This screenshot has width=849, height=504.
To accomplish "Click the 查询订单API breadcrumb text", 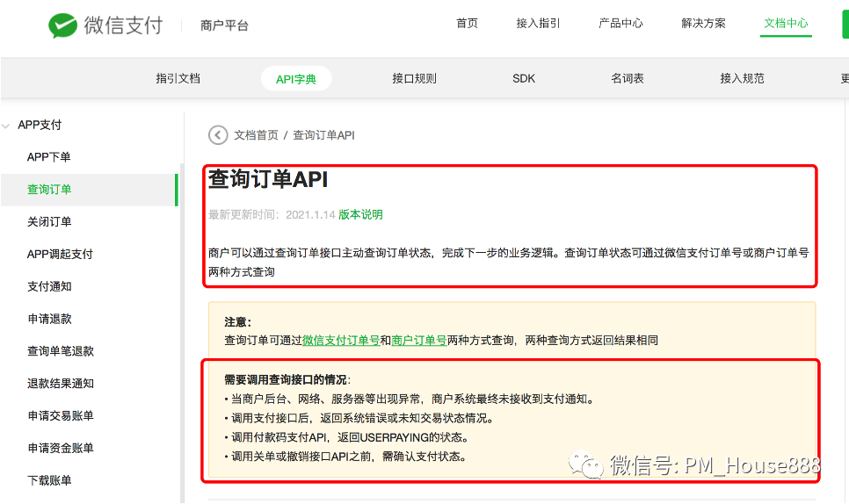I will tap(323, 135).
